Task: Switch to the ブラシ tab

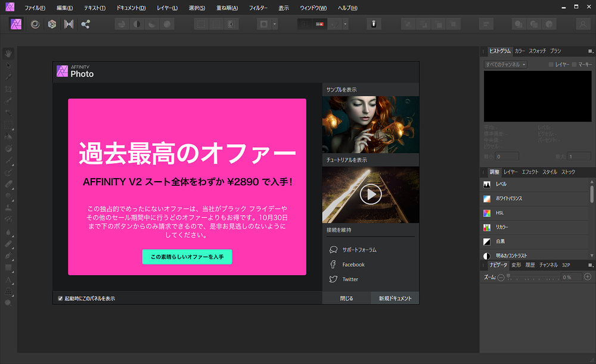Action: [555, 51]
